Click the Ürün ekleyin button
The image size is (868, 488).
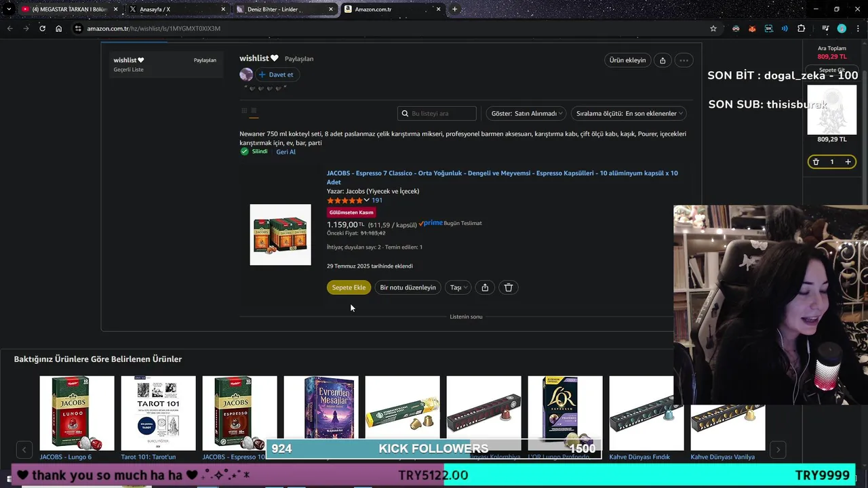[x=627, y=60]
